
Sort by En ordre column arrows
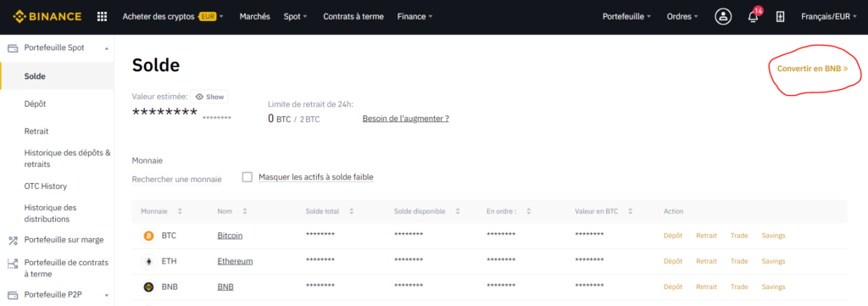coord(529,211)
